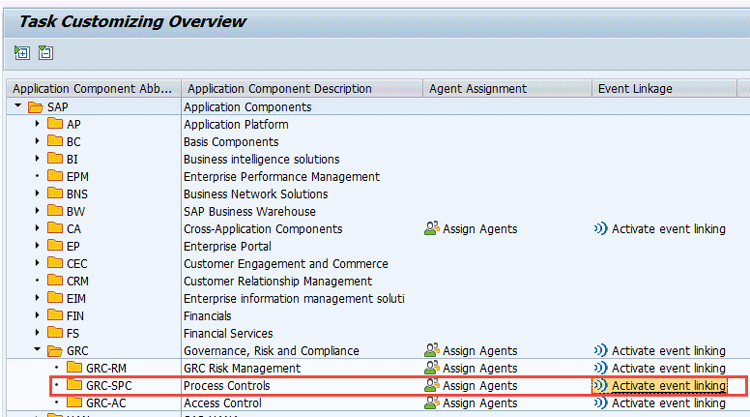Click the Assign Agents icon in Process Controls row
Image resolution: width=750 pixels, height=417 pixels.
click(x=431, y=386)
